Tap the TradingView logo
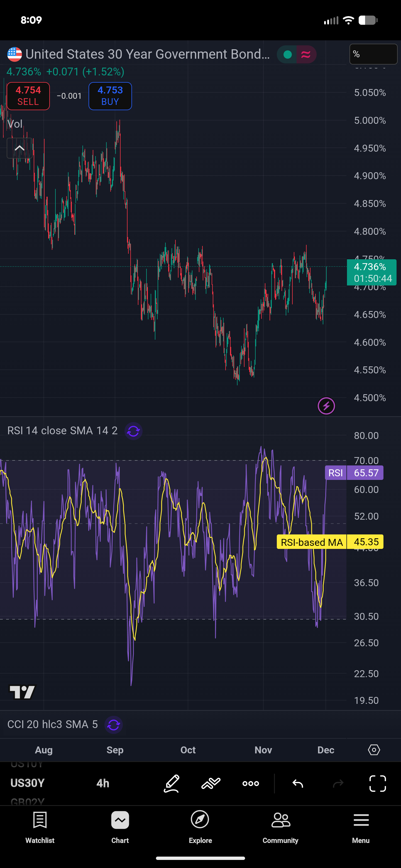 click(22, 692)
